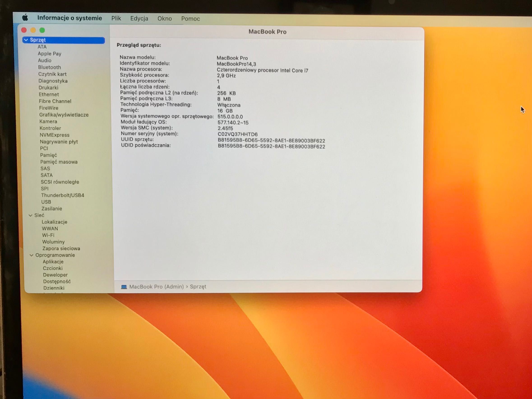This screenshot has width=532, height=399.
Task: Select Kontroler in the sidebar
Action: [50, 128]
